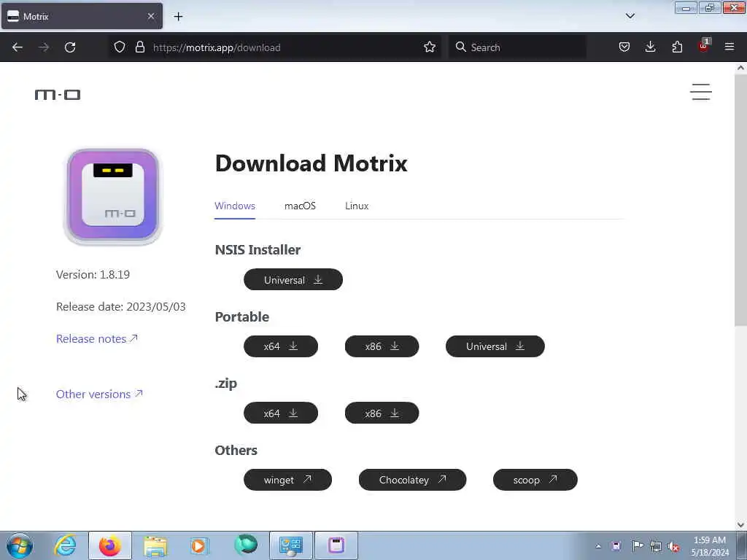The image size is (747, 560).
Task: Close the Motrix tab
Action: 151,16
